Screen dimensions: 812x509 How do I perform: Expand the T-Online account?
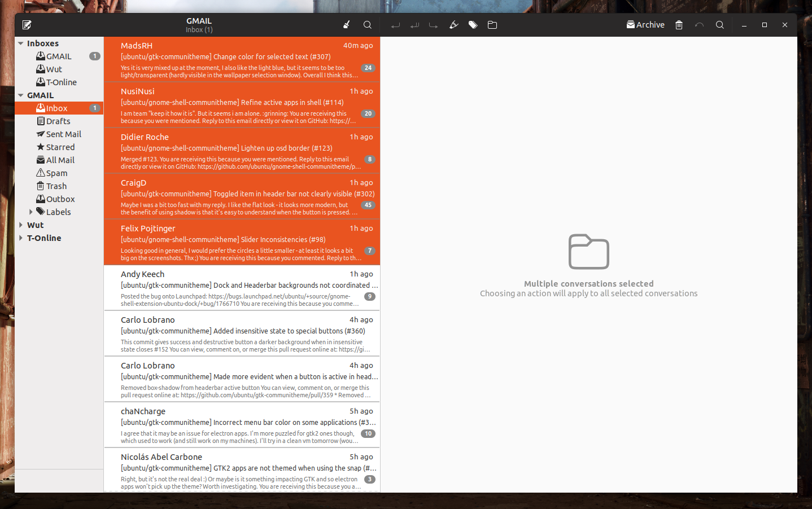(x=21, y=238)
